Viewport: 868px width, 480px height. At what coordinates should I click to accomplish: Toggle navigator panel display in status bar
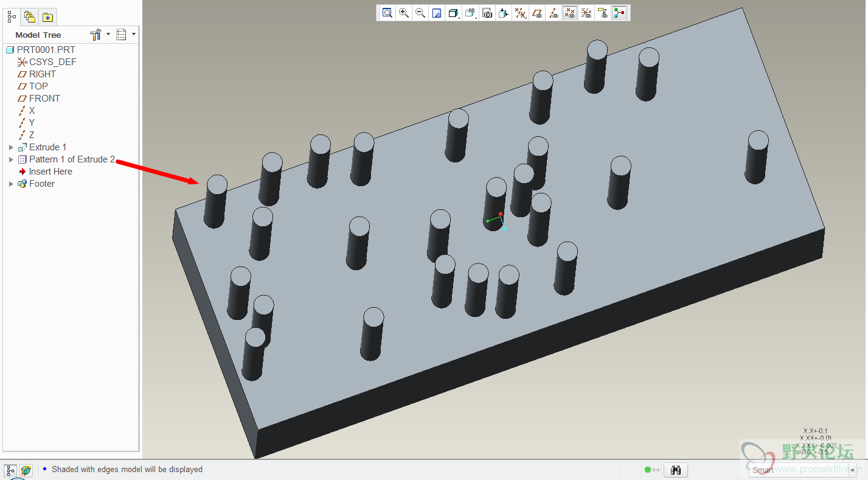tap(10, 470)
